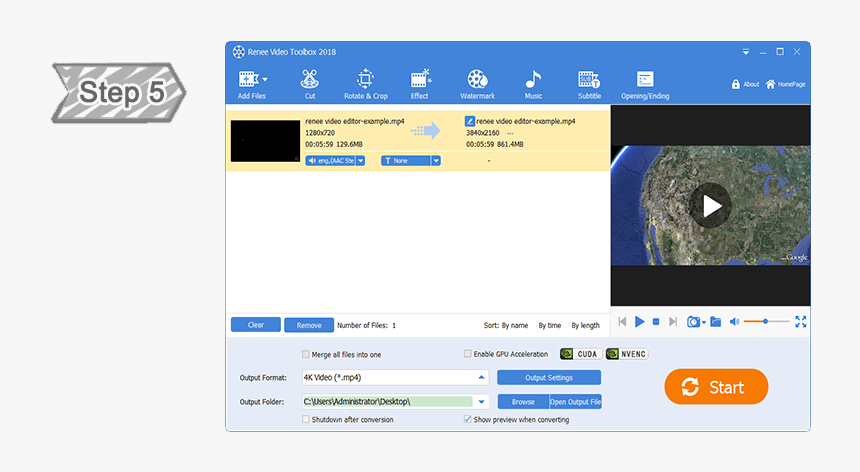Enable Shutdown after conversion
Image resolution: width=860 pixels, height=472 pixels.
[305, 419]
